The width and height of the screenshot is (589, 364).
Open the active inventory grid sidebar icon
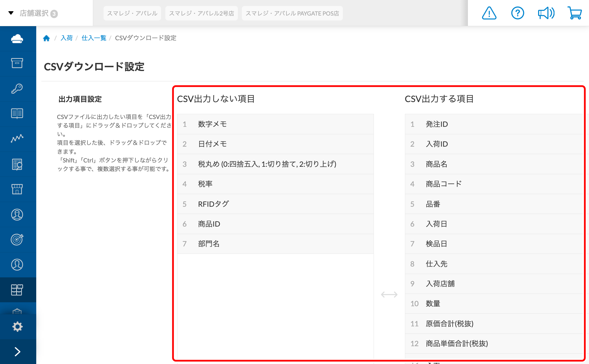(17, 290)
